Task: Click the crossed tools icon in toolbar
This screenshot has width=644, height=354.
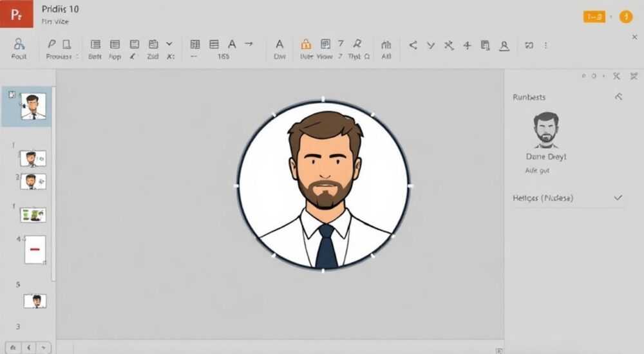Action: 449,45
